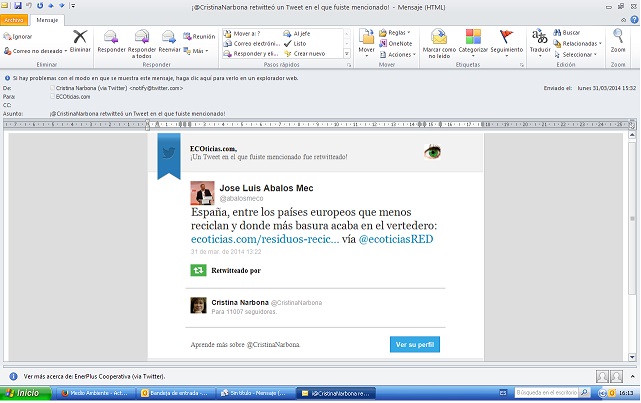The image size is (641, 403).
Task: Click the message pane scroll-up arrow
Action: (x=632, y=135)
